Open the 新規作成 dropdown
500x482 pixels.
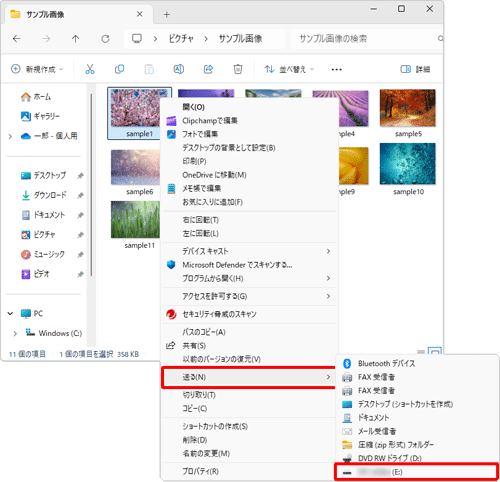(37, 69)
